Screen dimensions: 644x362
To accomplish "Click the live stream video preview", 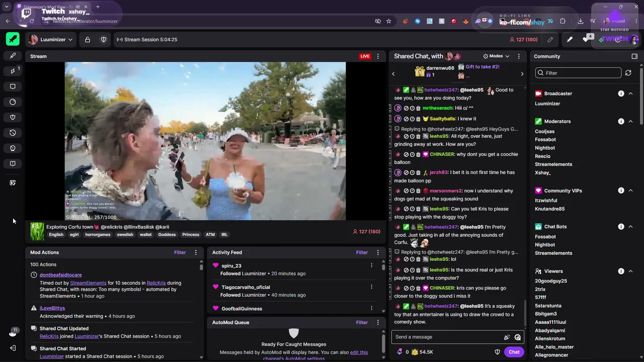I will [205, 141].
